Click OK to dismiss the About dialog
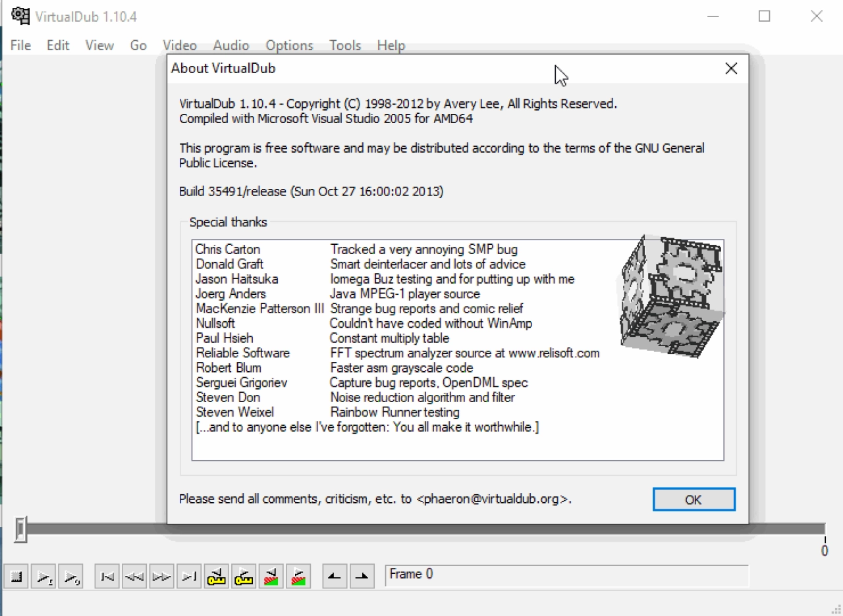This screenshot has height=616, width=843. click(x=693, y=500)
